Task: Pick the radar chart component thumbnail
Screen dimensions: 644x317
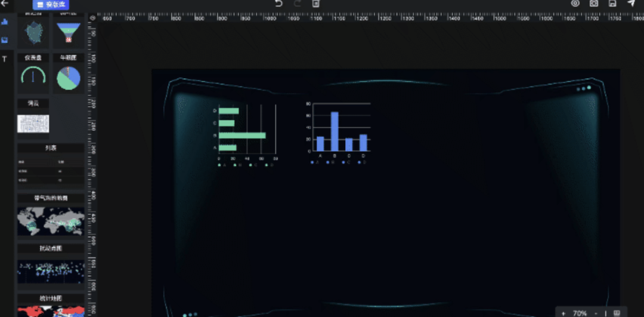Action: click(33, 33)
